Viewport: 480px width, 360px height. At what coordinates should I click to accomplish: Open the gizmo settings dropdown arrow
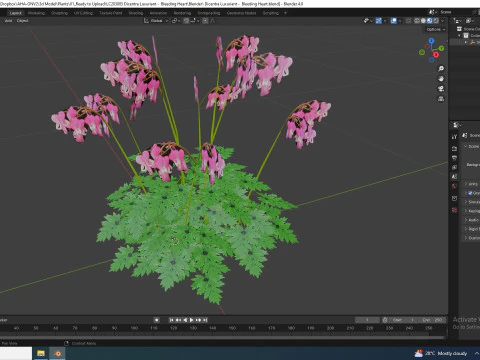coord(385,21)
